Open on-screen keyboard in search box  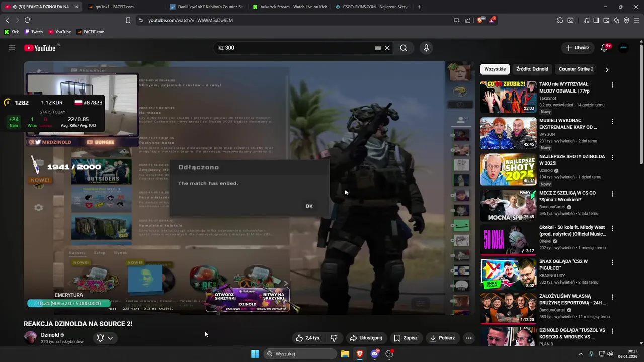[x=378, y=48]
